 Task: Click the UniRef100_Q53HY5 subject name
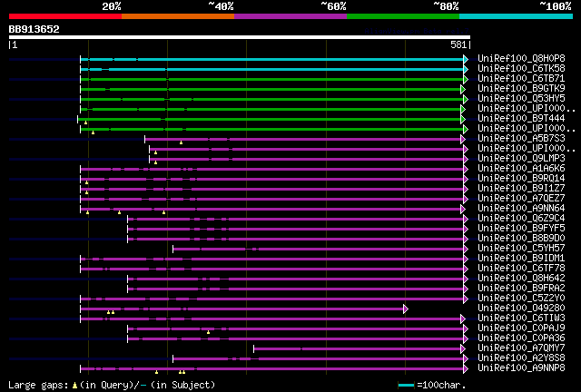point(521,98)
